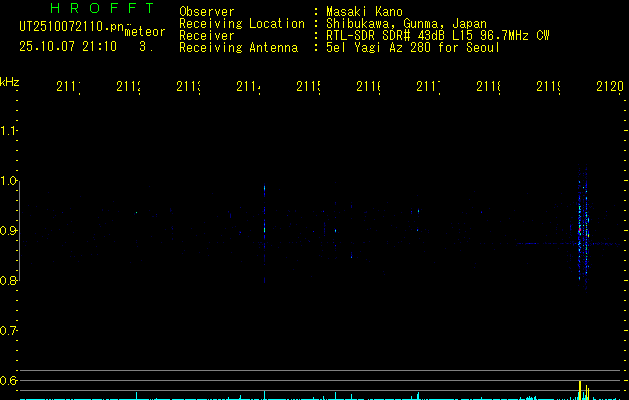Select '5el Yagi Az 280 for Seoul' text

click(x=413, y=48)
